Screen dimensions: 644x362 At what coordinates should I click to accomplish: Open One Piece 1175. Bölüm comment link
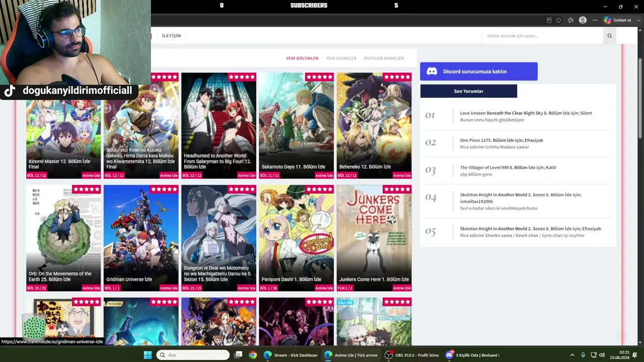[x=501, y=140]
